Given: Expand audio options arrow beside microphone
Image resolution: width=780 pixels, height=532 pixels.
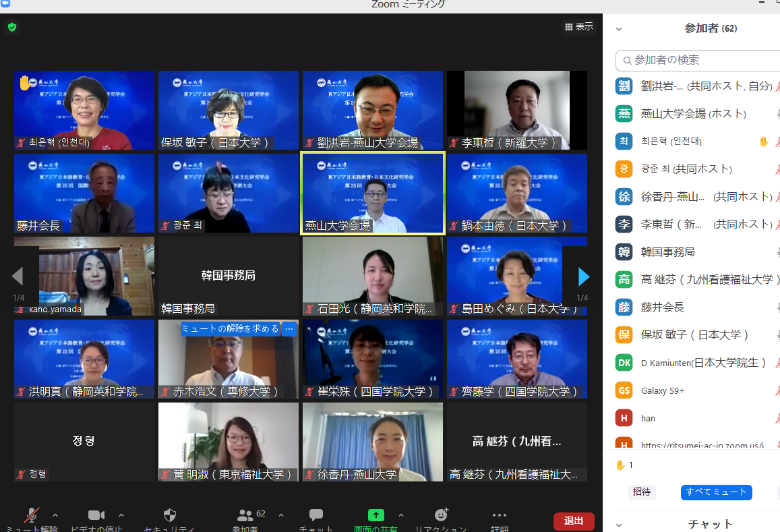Looking at the screenshot, I should pyautogui.click(x=55, y=516).
